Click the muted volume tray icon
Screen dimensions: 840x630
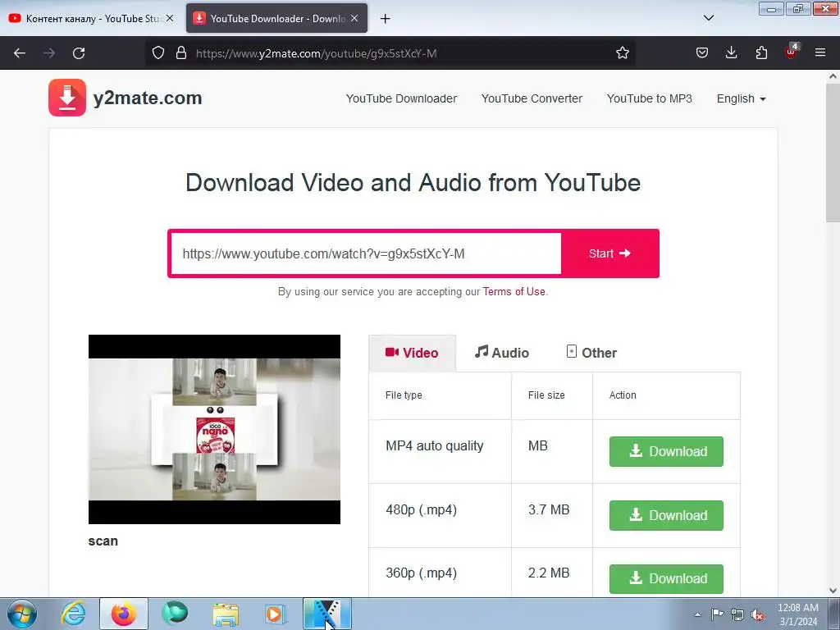758,614
